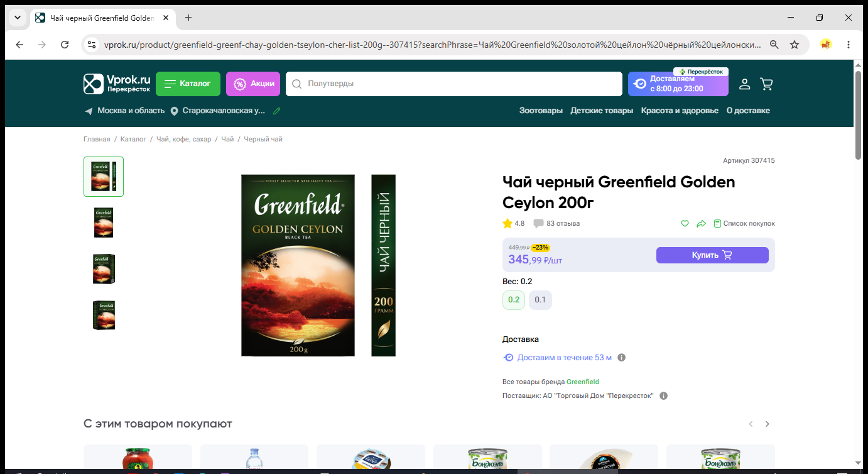
Task: Select weight option 0.1
Action: [540, 300]
